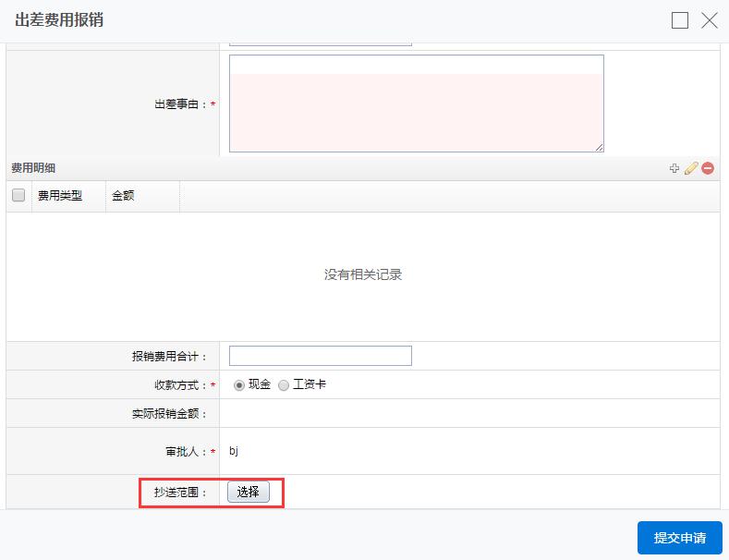This screenshot has height=560, width=729.
Task: Click the partially visible input above 出差事由
Action: 320,43
